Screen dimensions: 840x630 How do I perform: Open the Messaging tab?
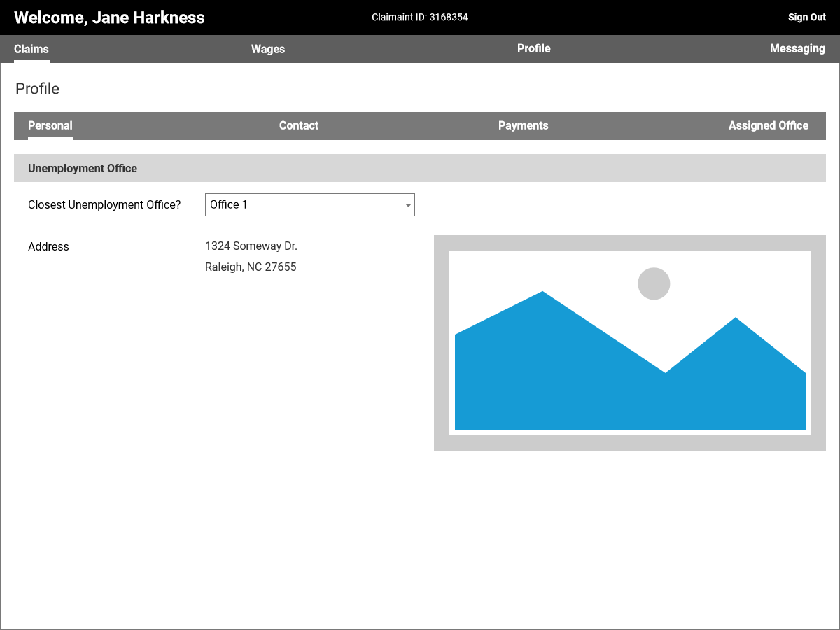(797, 49)
